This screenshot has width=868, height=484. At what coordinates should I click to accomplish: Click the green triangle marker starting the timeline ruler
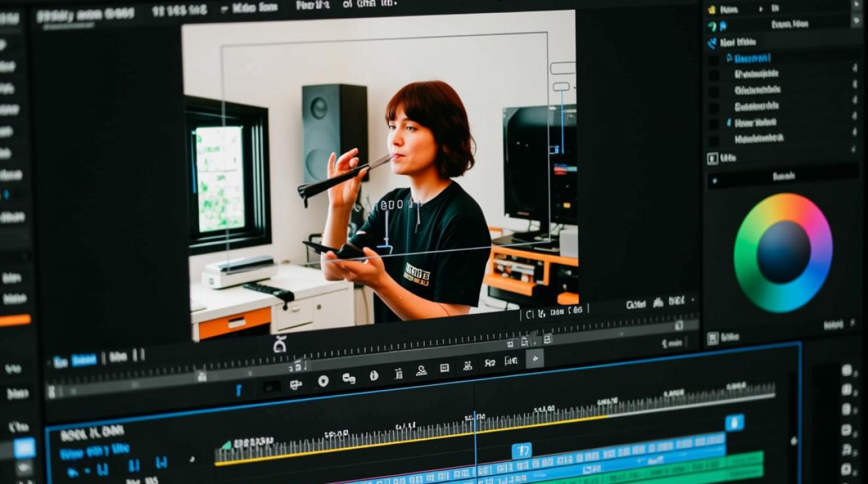tap(226, 445)
